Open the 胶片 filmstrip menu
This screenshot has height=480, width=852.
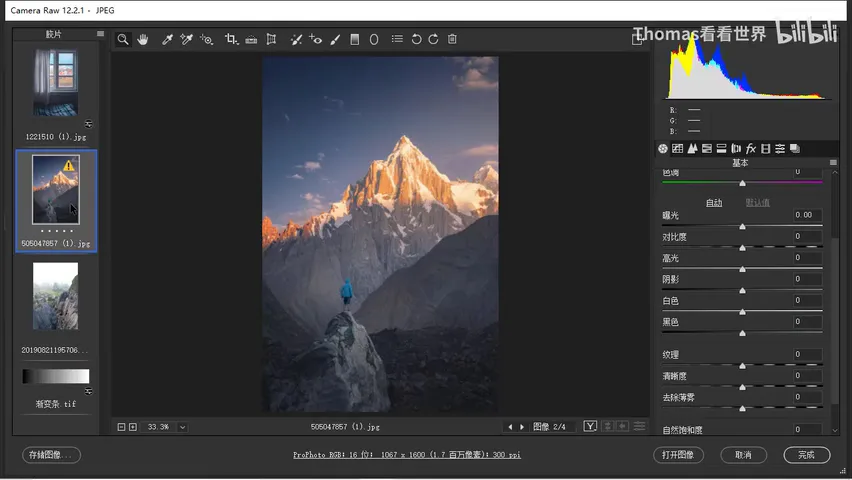coord(101,34)
